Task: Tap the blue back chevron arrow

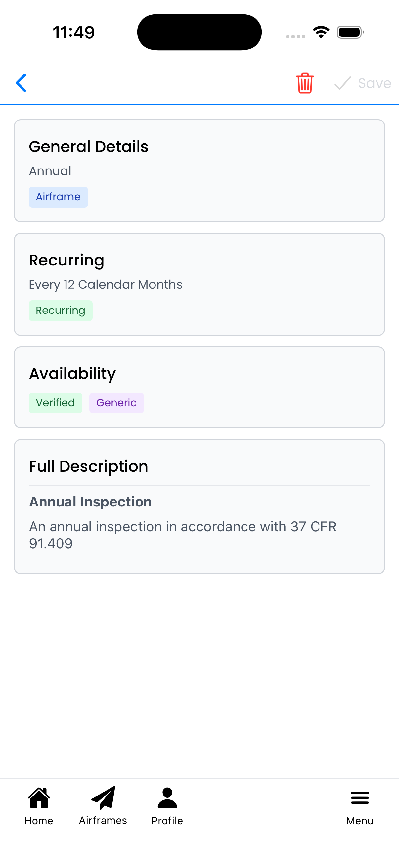Action: coord(21,83)
